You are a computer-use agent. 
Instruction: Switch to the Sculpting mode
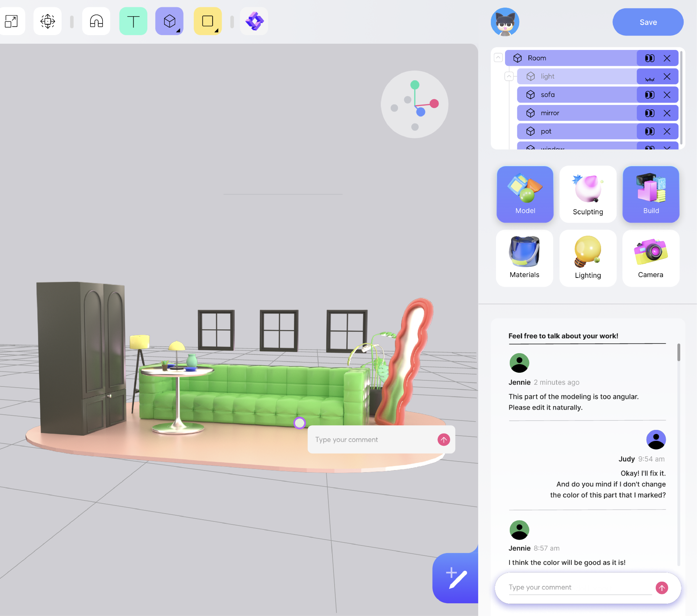click(x=588, y=194)
